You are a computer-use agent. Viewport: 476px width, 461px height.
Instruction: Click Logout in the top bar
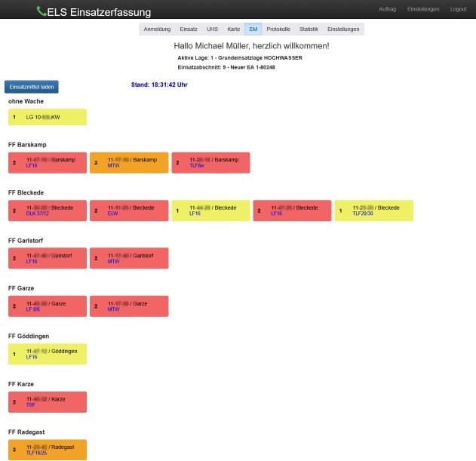[x=458, y=9]
